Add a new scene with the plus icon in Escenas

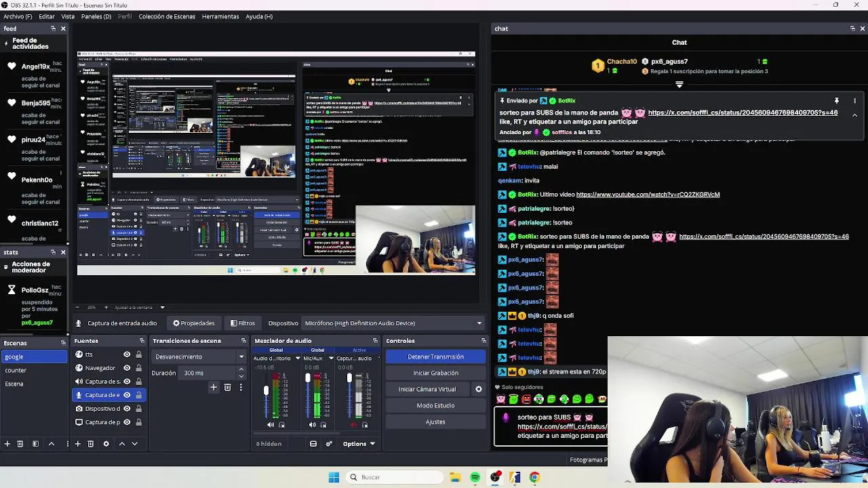7,444
